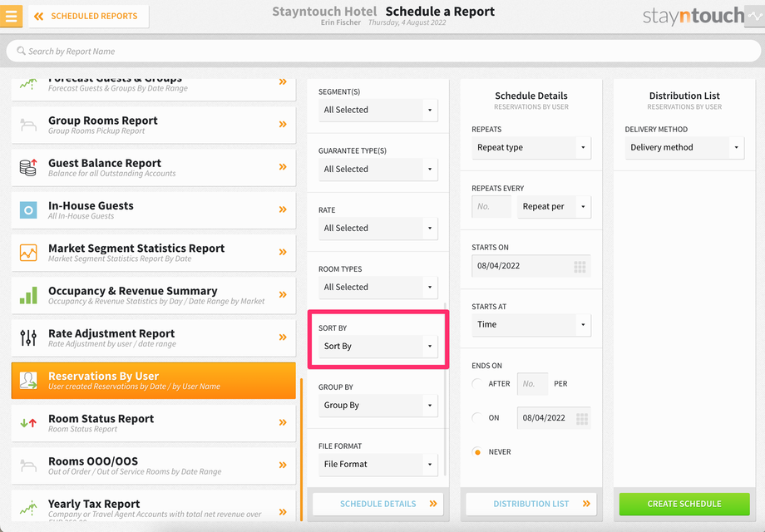Select Yearly Tax Report entry
765x532 pixels.
154,507
